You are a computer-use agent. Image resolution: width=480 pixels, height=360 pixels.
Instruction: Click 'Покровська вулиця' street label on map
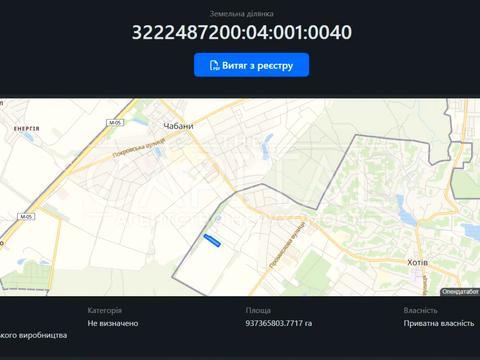point(139,147)
